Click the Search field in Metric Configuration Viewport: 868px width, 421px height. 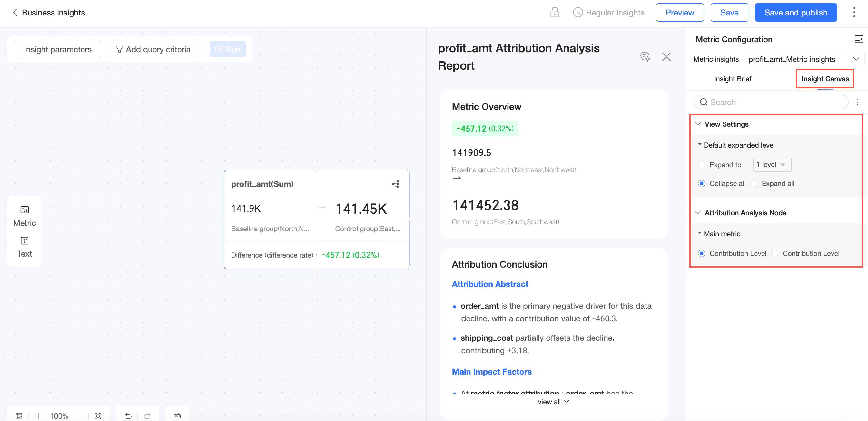point(772,102)
